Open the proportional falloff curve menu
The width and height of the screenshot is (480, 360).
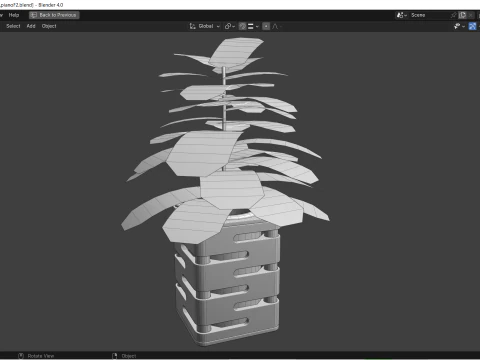coord(277,26)
